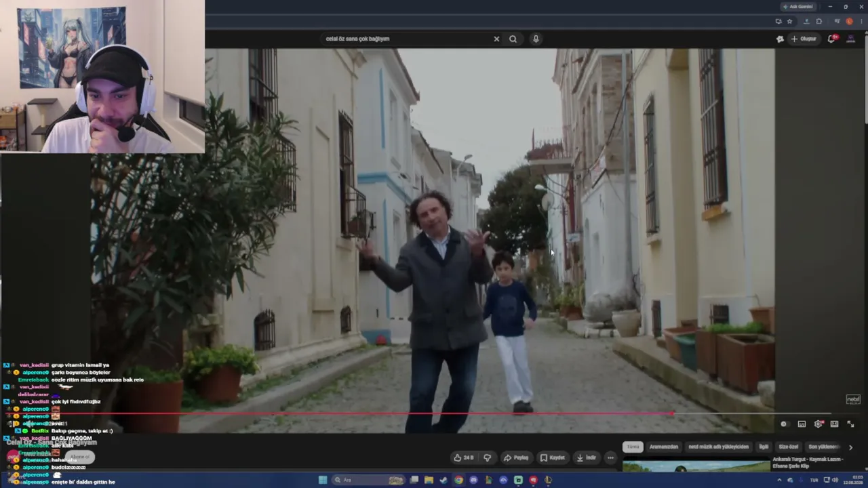
Task: Select the Tümü filter chip
Action: pos(633,447)
